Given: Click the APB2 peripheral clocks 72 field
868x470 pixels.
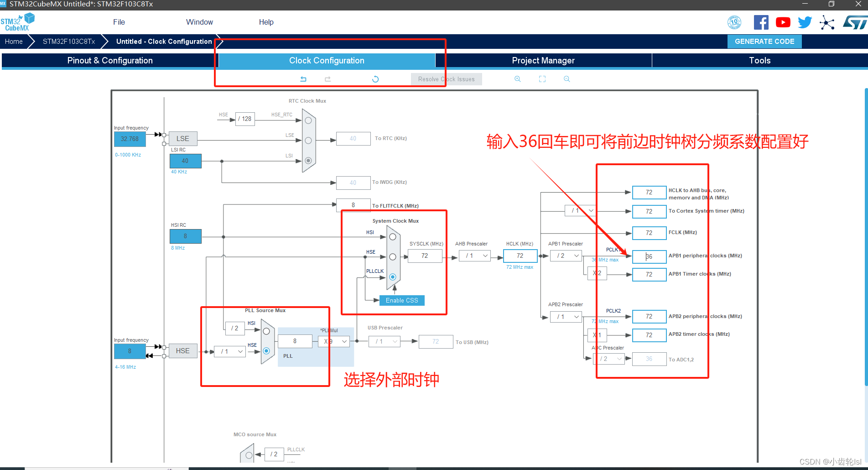Looking at the screenshot, I should coord(649,317).
